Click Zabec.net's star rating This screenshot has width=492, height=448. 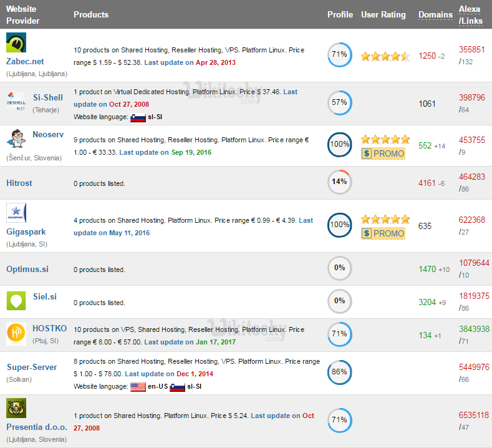(x=385, y=56)
